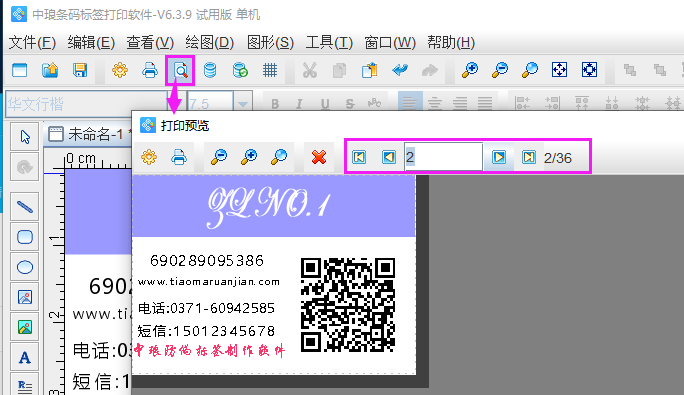Reset zoom with main toolbar plain magnifier

[x=530, y=70]
